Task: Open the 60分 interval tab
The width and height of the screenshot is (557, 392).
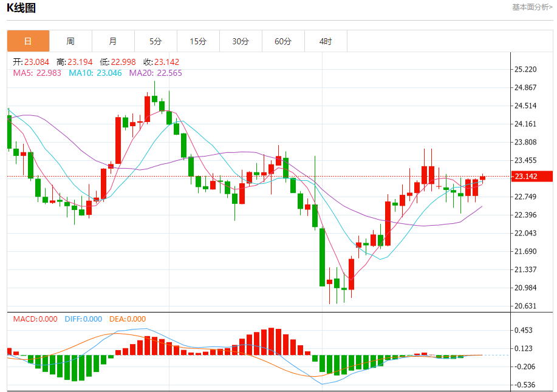Action: coord(283,41)
